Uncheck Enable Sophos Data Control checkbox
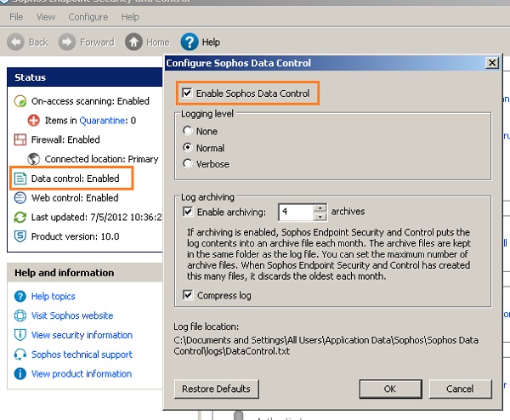 (x=187, y=93)
